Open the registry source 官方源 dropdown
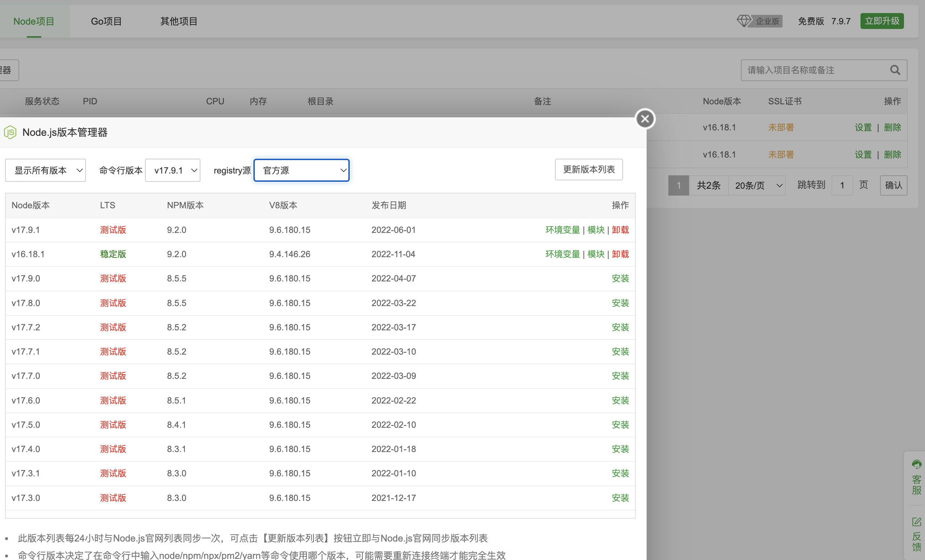Image resolution: width=925 pixels, height=560 pixels. (x=302, y=170)
